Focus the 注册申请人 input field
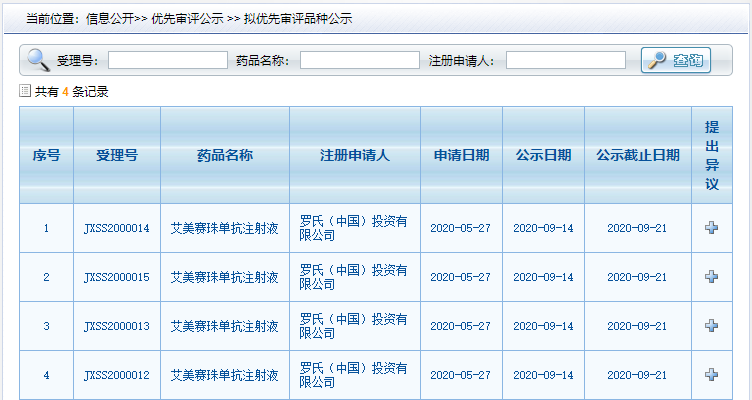Viewport: 752px width, 400px height. [565, 60]
